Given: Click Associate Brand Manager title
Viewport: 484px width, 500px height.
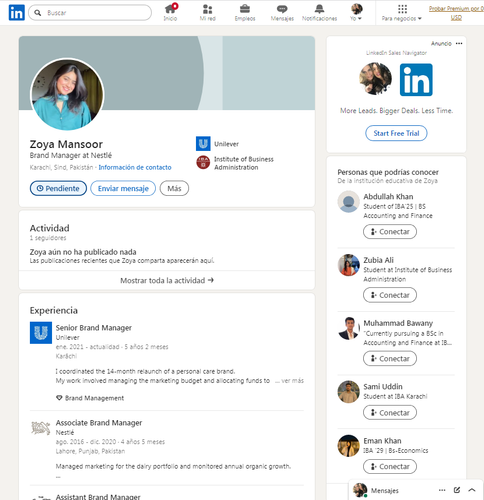Looking at the screenshot, I should tap(99, 423).
